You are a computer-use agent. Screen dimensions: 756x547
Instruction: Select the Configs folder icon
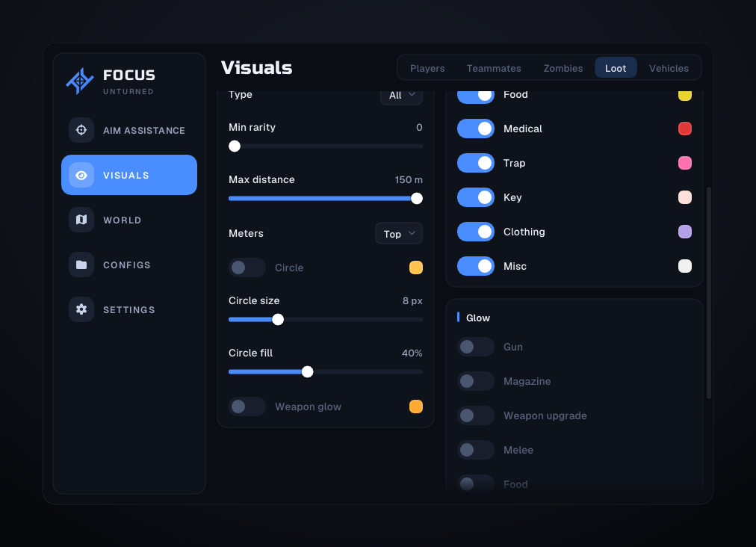click(81, 265)
